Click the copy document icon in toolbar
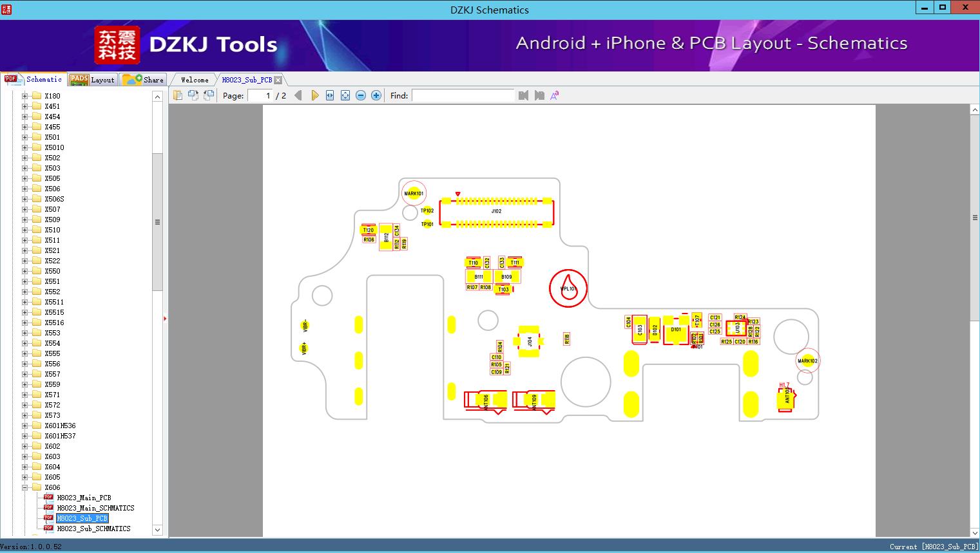 pos(177,95)
